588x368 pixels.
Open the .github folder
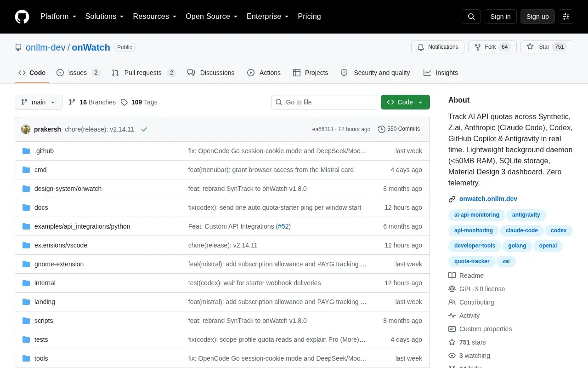[44, 151]
